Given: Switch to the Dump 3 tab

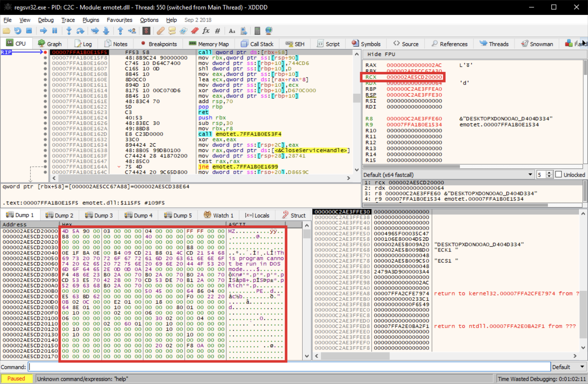Looking at the screenshot, I should pyautogui.click(x=99, y=215).
